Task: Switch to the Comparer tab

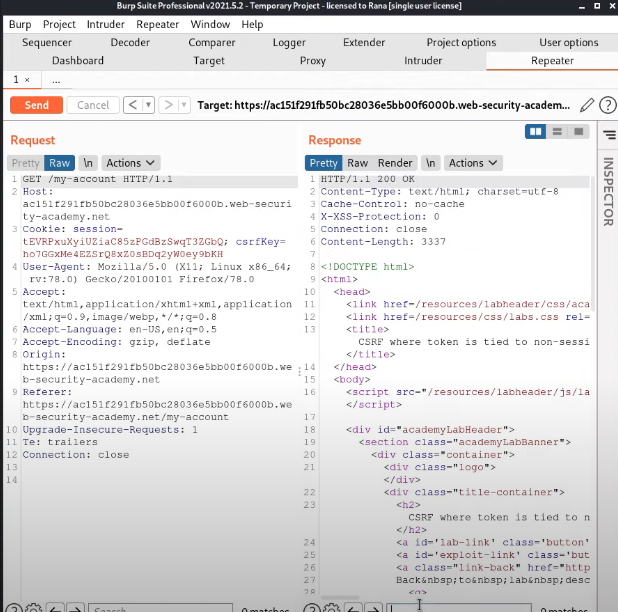Action: [x=212, y=43]
